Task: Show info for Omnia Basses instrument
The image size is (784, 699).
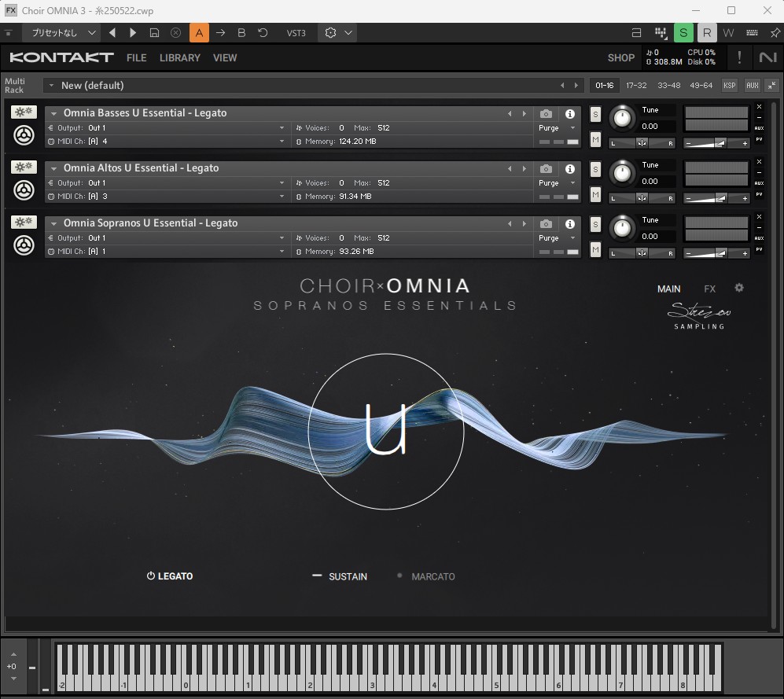Action: 569,114
